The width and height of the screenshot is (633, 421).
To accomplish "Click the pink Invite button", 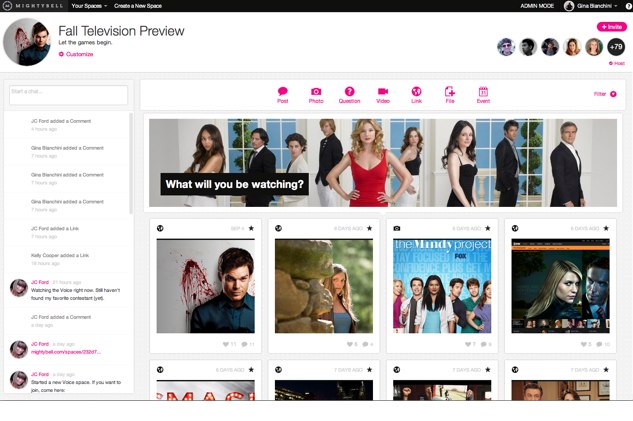I will point(612,27).
